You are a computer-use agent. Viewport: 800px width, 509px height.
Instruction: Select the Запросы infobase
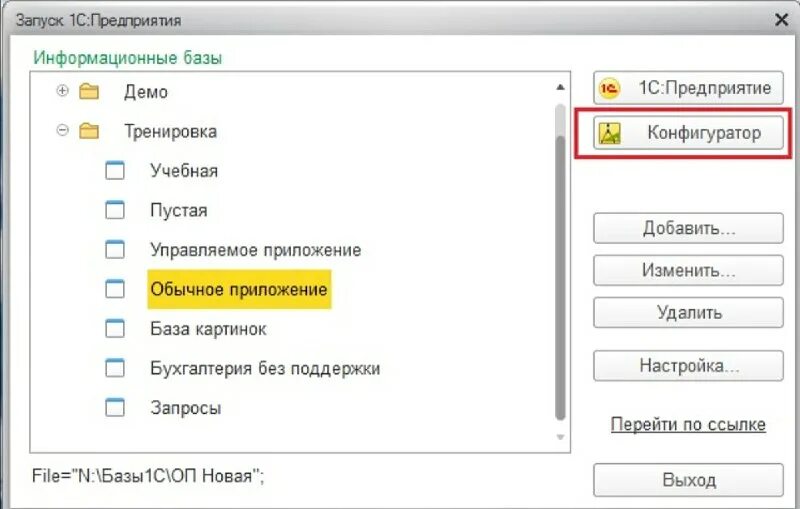[186, 408]
